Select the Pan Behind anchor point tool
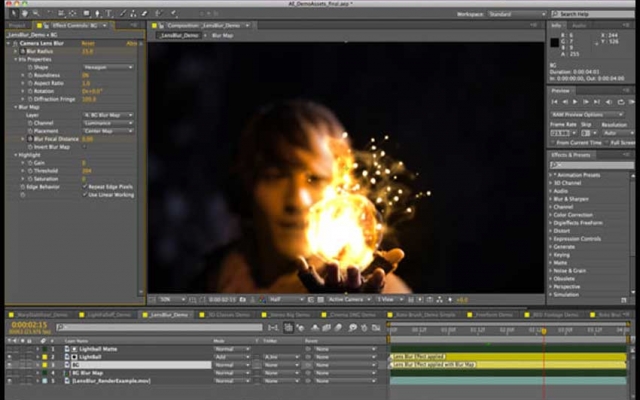This screenshot has width=640, height=400. (73, 13)
